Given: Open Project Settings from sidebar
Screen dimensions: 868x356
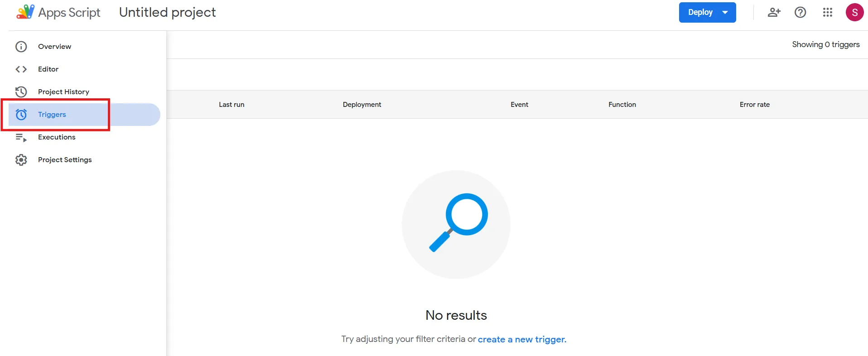Looking at the screenshot, I should (65, 160).
